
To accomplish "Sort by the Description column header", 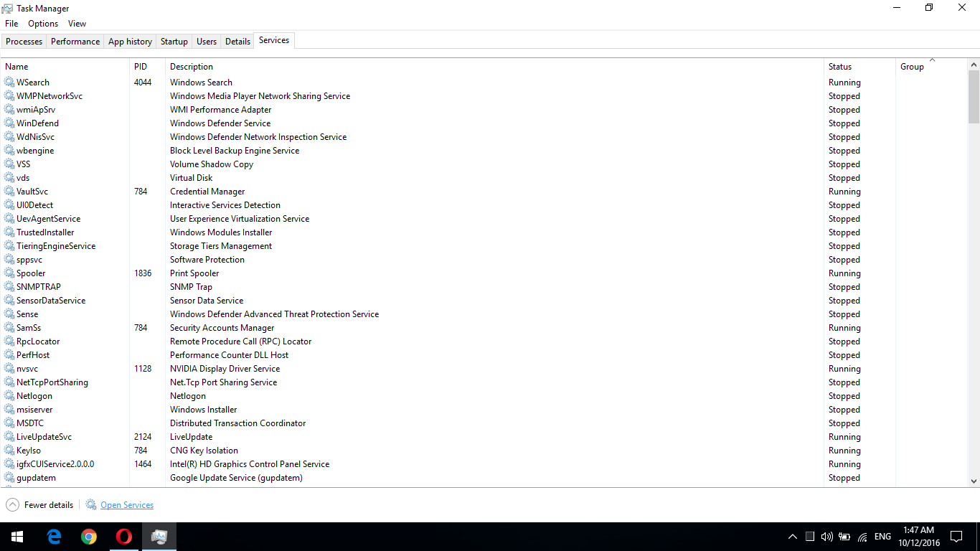I will point(494,67).
